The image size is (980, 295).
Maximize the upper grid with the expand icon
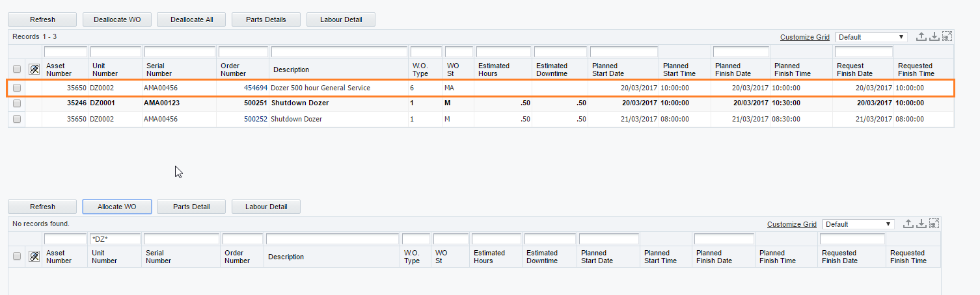click(x=947, y=37)
